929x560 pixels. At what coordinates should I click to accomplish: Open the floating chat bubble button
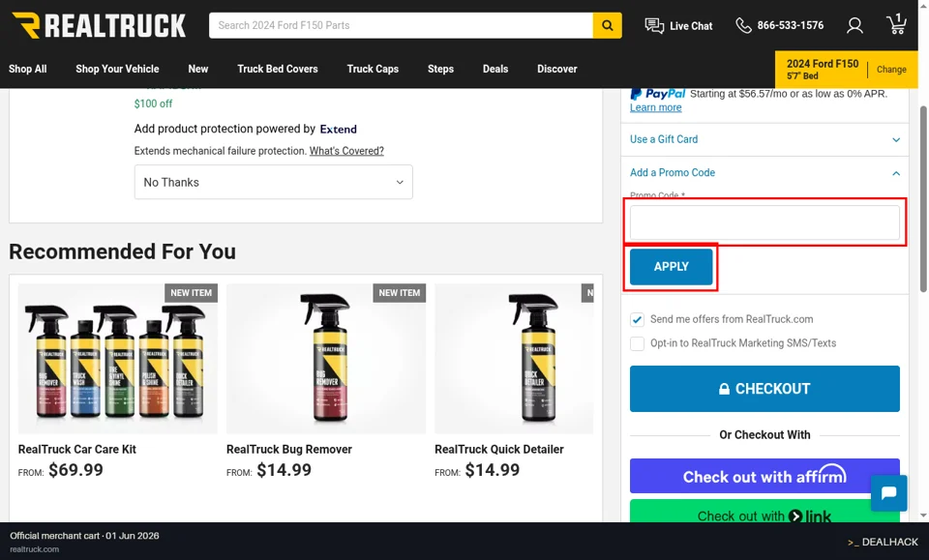pyautogui.click(x=888, y=493)
